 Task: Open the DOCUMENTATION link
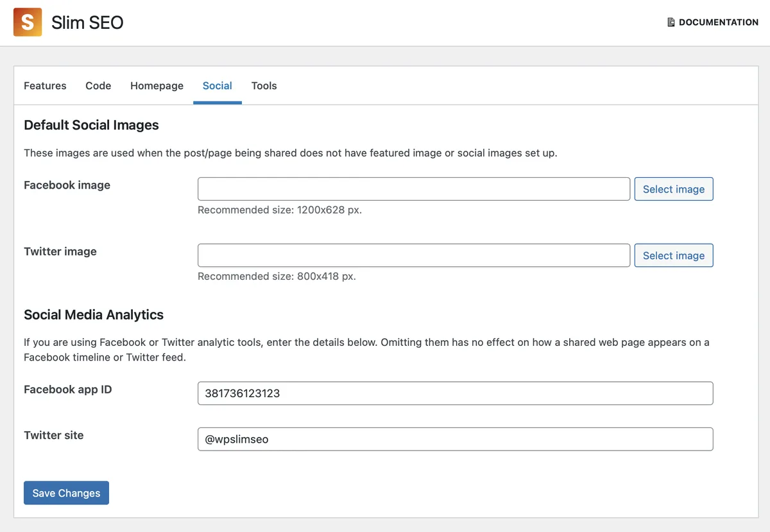[713, 22]
